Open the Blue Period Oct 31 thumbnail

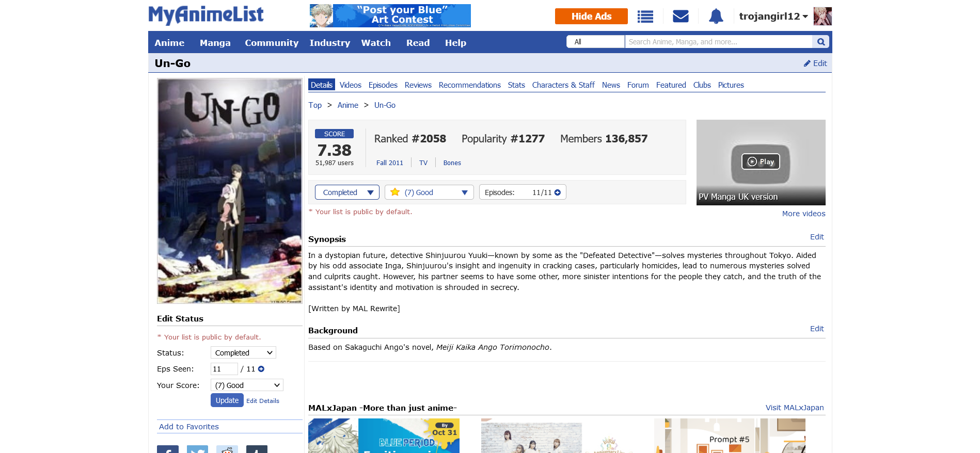(x=384, y=436)
